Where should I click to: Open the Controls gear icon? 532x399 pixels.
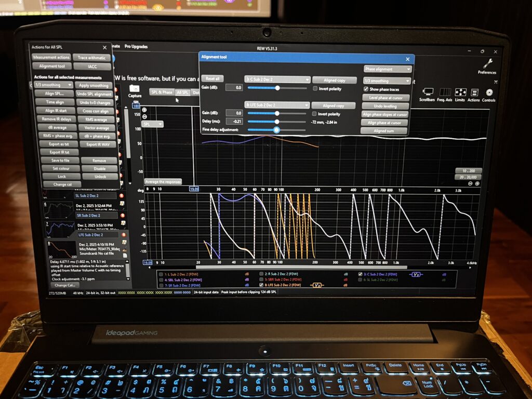[489, 92]
